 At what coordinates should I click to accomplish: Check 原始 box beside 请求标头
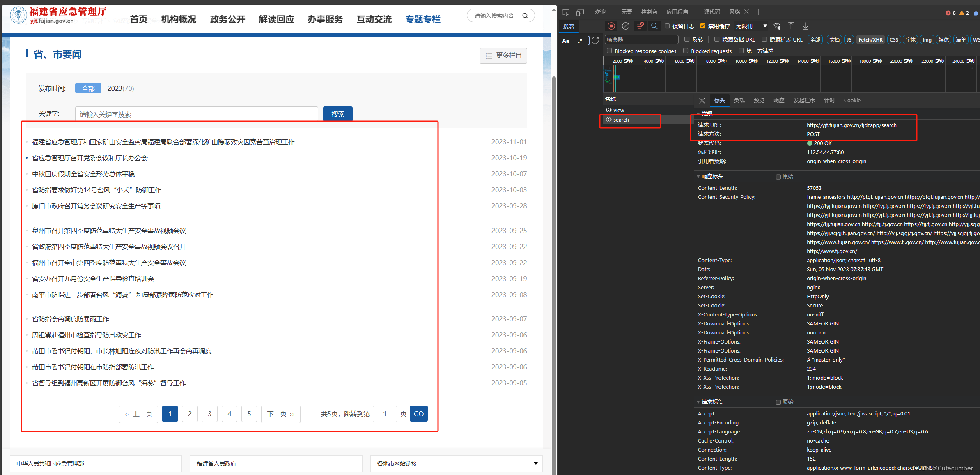(778, 402)
